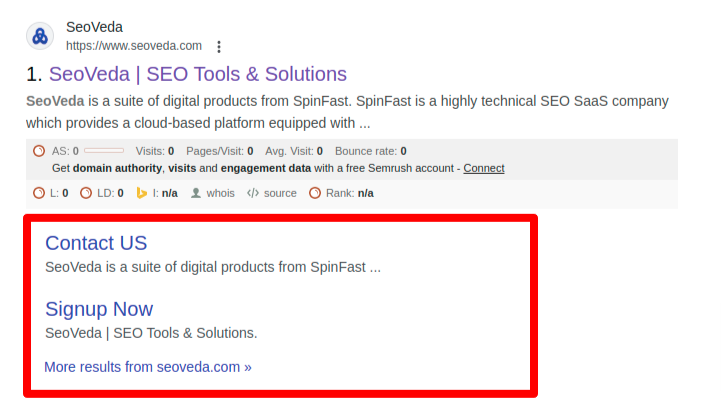Screen dimensions: 722x409
Task: Click More results from seoveda.com
Action: click(148, 367)
